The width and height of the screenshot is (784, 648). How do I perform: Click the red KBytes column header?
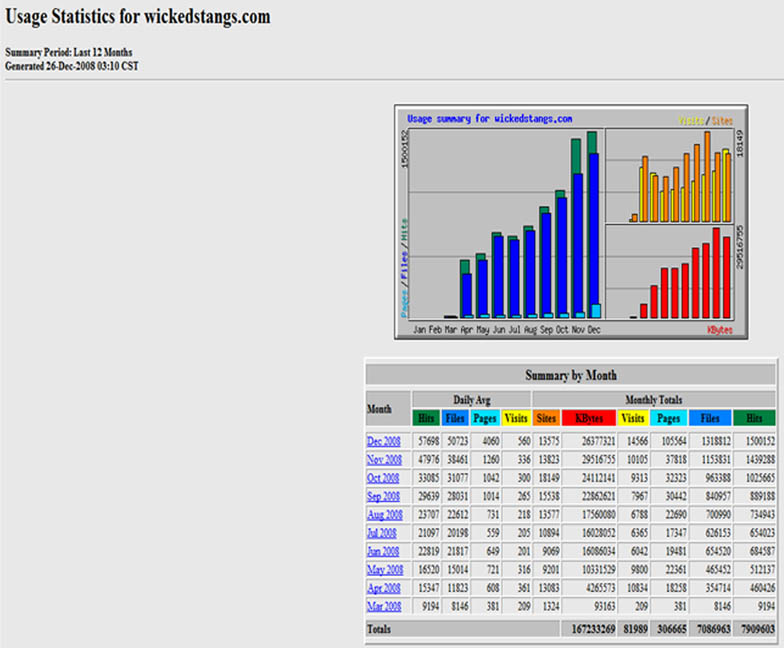pyautogui.click(x=589, y=418)
